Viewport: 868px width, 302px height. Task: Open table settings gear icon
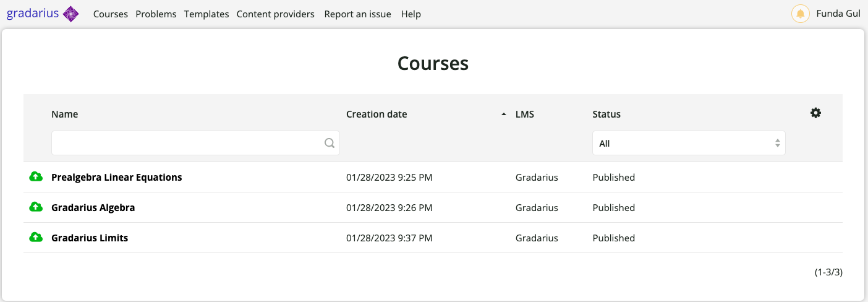815,113
